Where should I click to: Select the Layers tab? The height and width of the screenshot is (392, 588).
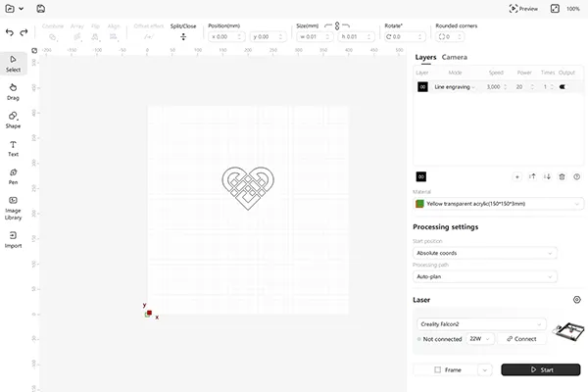425,57
